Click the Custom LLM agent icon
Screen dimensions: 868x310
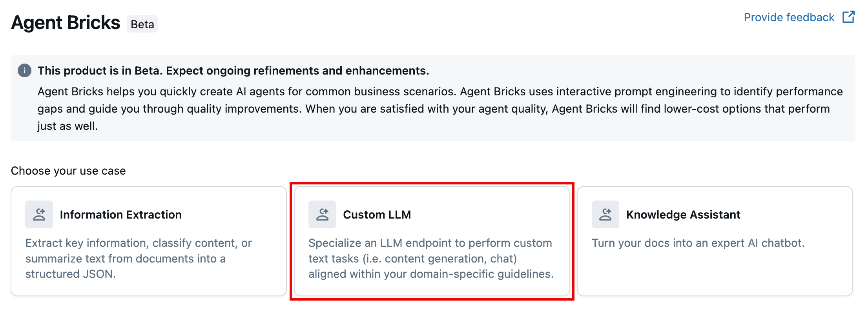pos(322,214)
